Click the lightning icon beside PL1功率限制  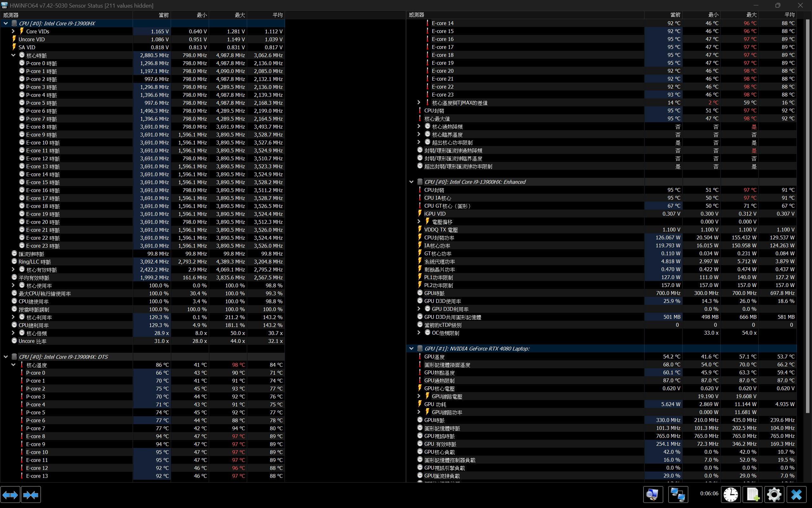coord(420,277)
